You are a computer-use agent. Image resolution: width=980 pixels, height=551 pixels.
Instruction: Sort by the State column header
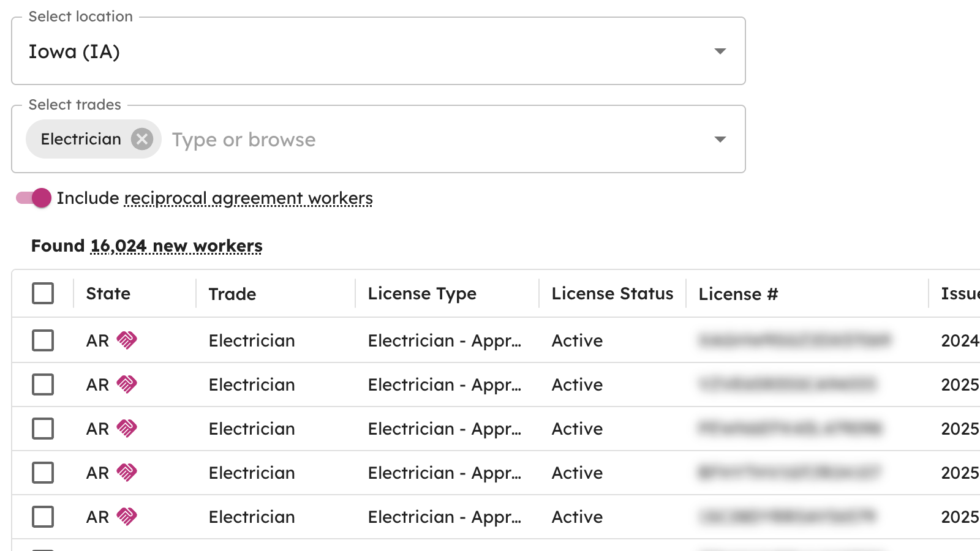point(108,294)
